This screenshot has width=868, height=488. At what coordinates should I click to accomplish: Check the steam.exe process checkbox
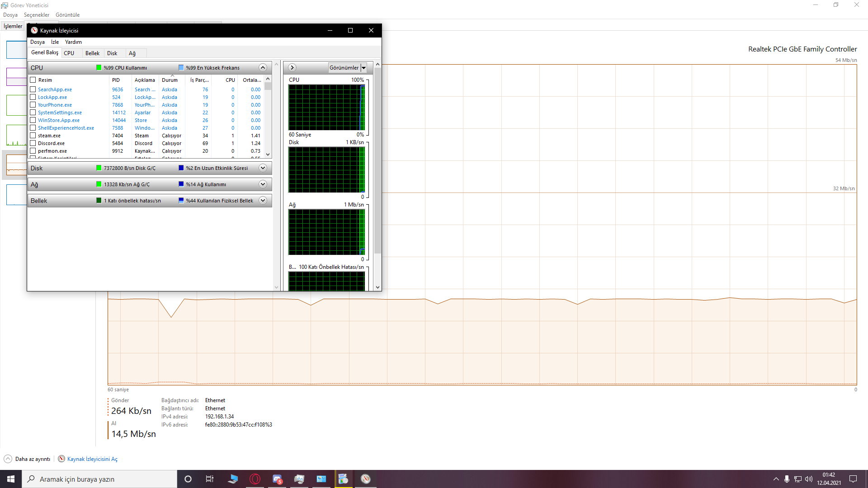(33, 136)
